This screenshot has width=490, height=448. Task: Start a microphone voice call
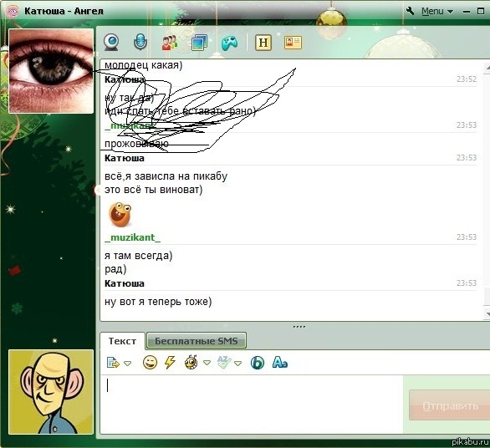click(x=140, y=42)
